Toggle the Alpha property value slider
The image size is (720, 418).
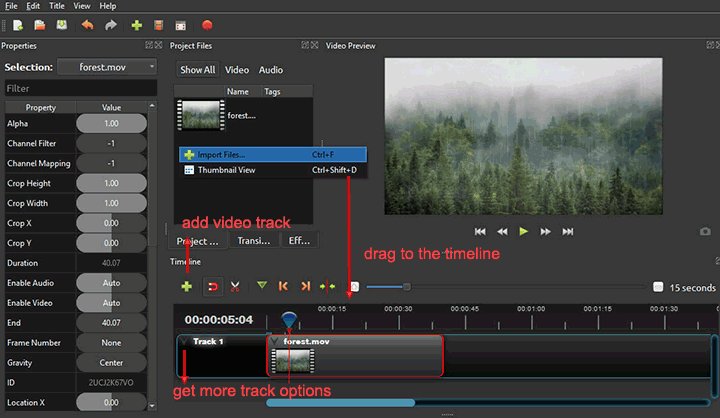tap(111, 123)
